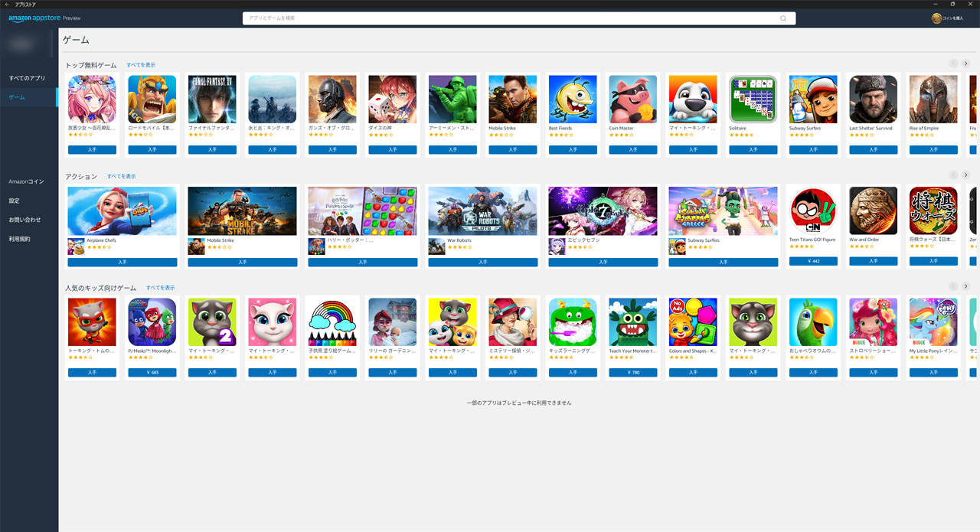Go to お問い合わせ in the sidebar

pos(24,220)
